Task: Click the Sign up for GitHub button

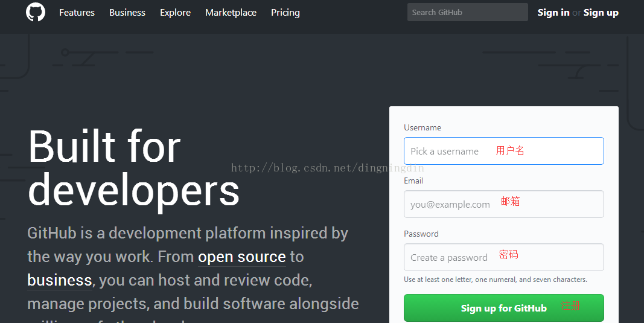Action: click(x=503, y=308)
